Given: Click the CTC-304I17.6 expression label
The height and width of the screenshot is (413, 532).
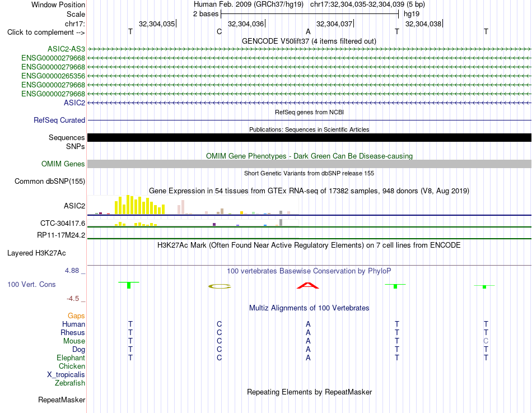Looking at the screenshot, I should (x=63, y=223).
